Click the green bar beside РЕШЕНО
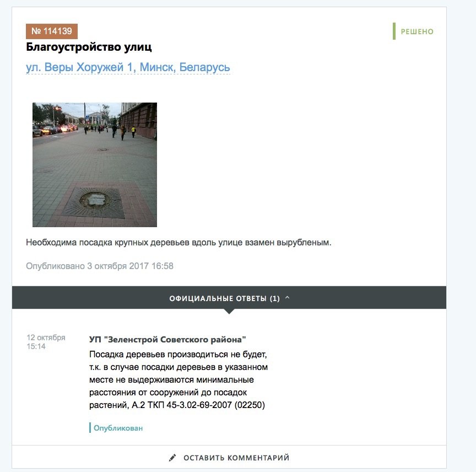Viewport: 476px width, 472px height. (x=394, y=31)
